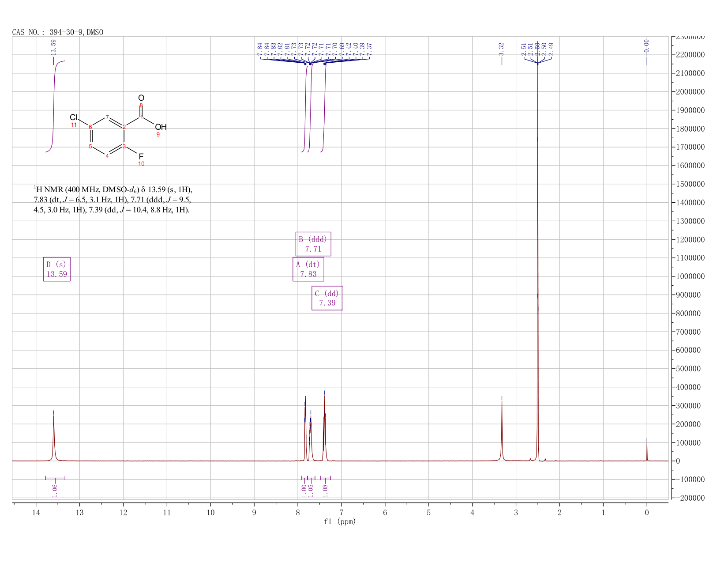
Task: Click the integral value 1.08
Action: 325,490
